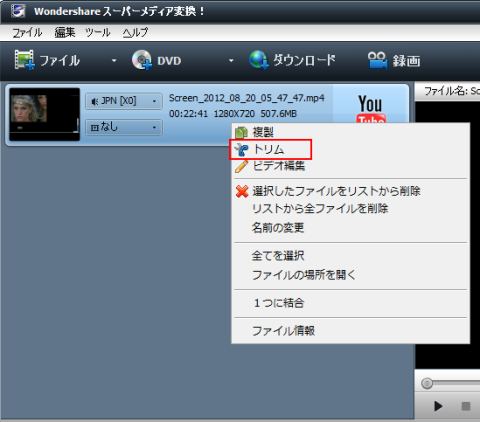Viewport: 480px width, 422px height.
Task: Click the 00:22:41 duration text
Action: pos(188,114)
